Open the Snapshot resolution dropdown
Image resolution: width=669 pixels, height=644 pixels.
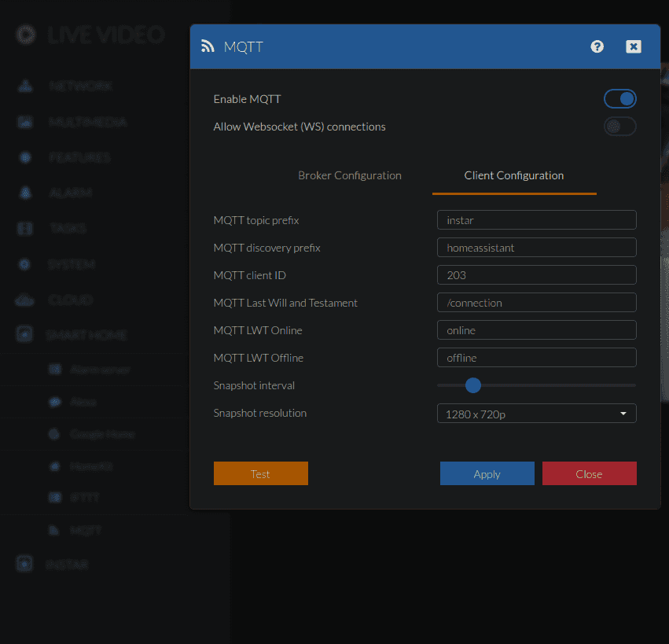(x=536, y=414)
